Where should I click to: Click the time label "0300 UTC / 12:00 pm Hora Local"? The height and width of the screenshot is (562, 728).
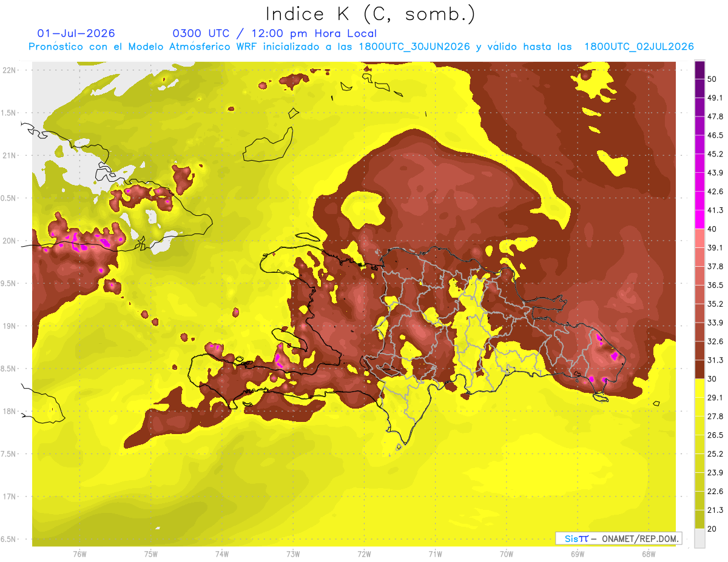274,33
